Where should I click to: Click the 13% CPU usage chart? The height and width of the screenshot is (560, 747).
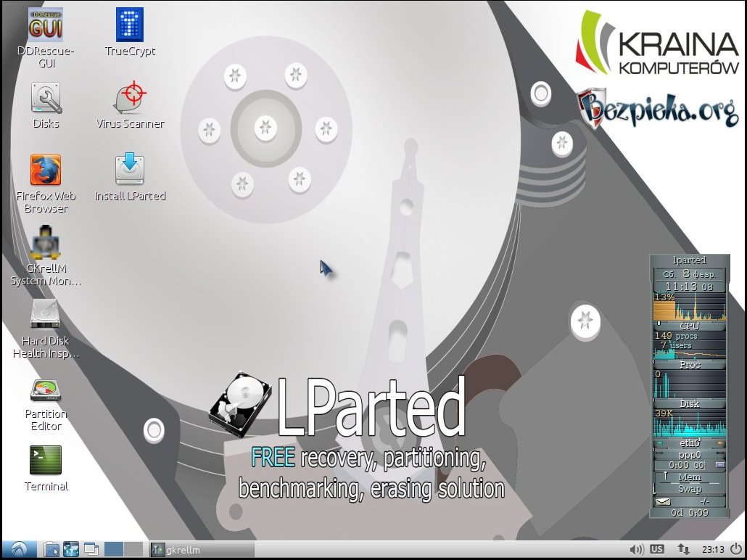pyautogui.click(x=690, y=306)
